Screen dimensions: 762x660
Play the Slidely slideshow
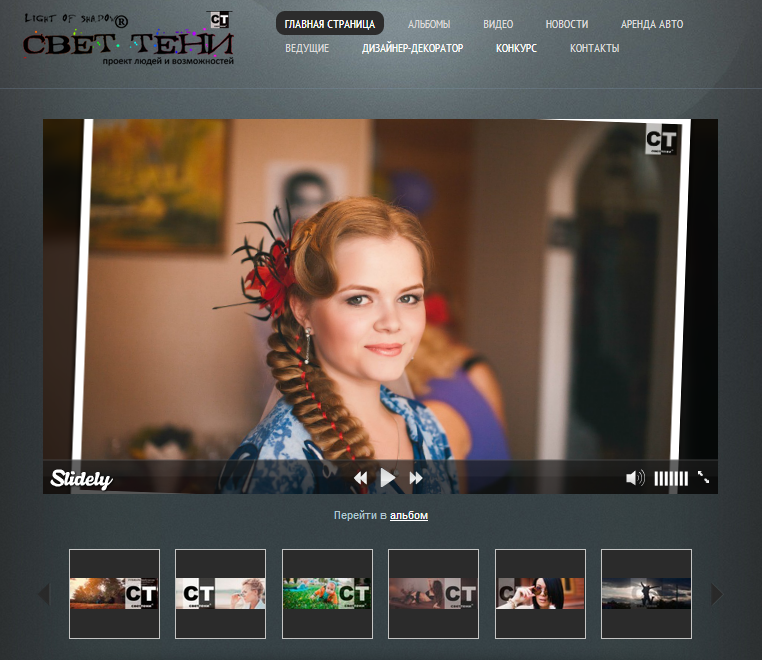(388, 478)
